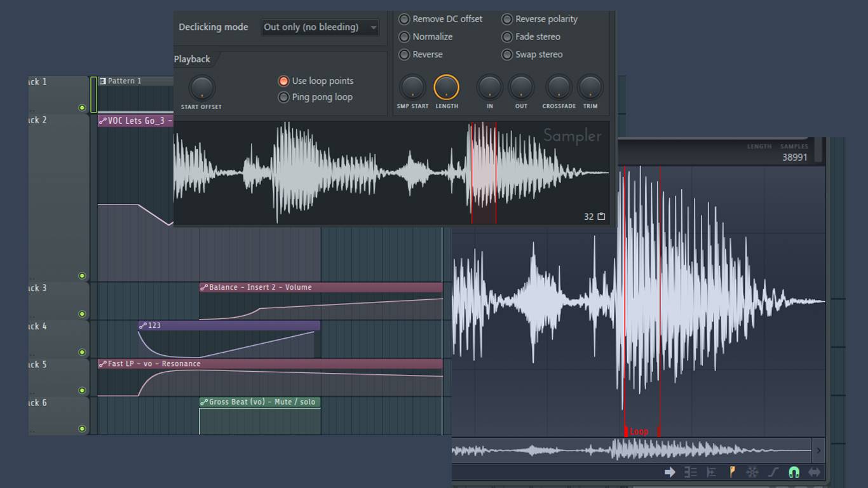This screenshot has height=488, width=868.
Task: Click the overview scroll right chevron
Action: click(x=818, y=451)
